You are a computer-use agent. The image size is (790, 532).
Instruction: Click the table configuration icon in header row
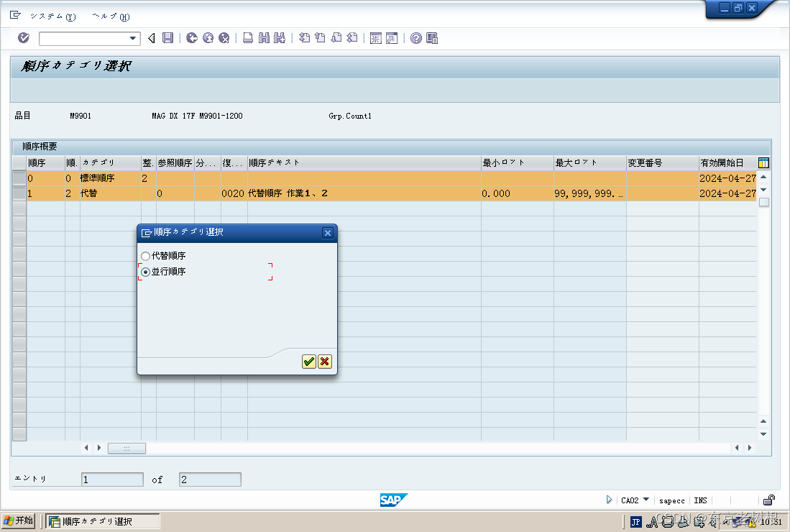click(x=764, y=162)
